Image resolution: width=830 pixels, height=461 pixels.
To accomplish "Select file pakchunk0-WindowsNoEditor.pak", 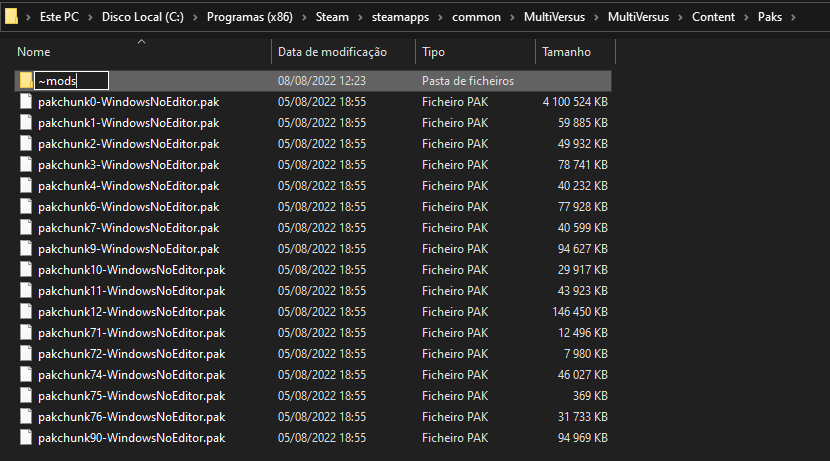I will tap(129, 102).
